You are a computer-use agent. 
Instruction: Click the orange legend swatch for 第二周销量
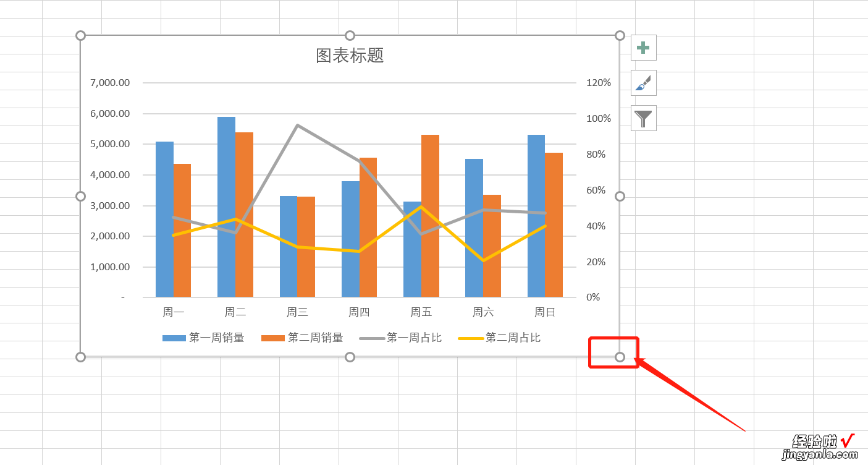pos(272,338)
